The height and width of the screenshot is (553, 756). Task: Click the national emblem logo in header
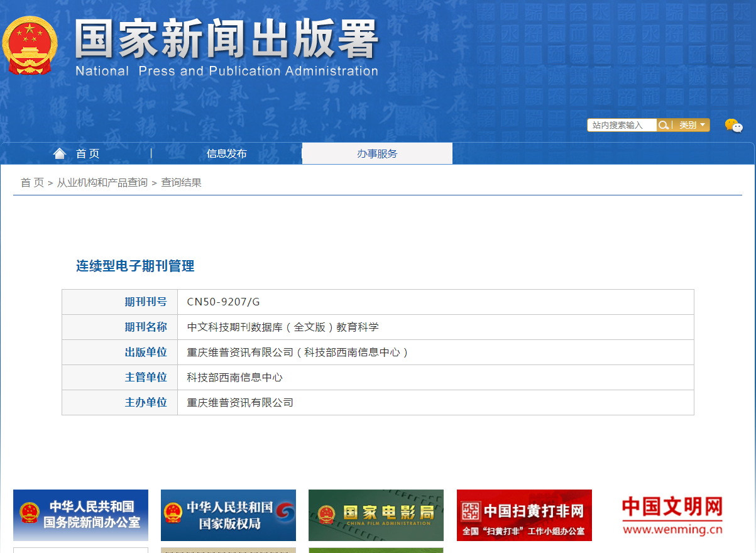(30, 45)
